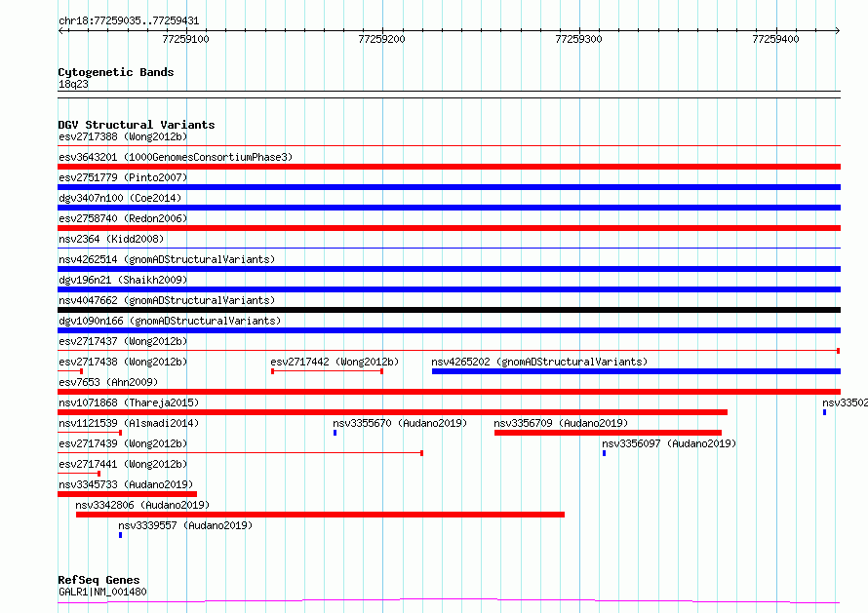
Task: Click the esv2717439 (Wong2012b) label
Action: point(123,443)
